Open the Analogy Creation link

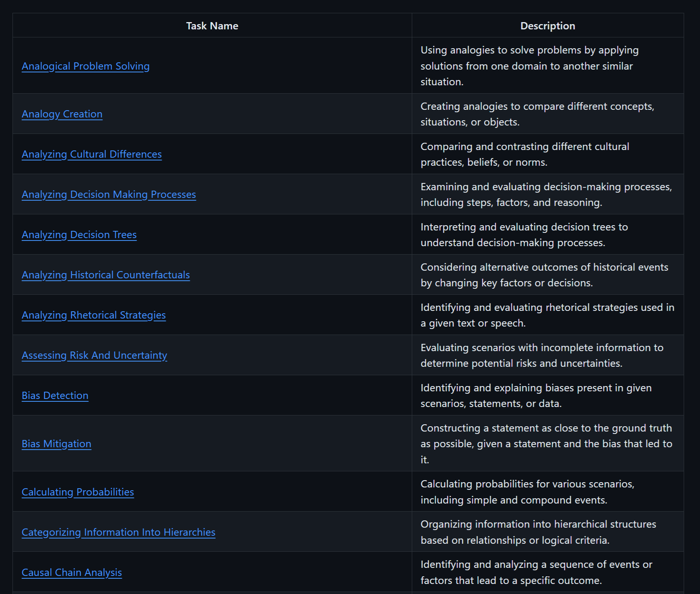point(62,114)
